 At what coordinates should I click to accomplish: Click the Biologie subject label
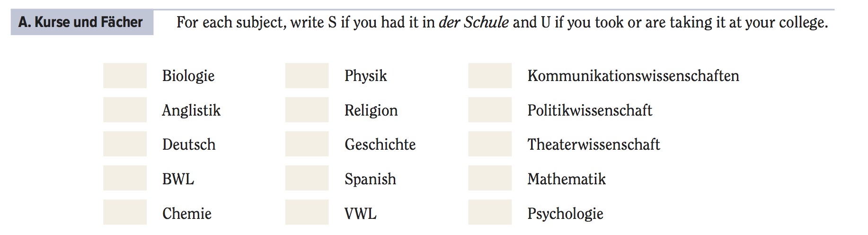tap(188, 76)
